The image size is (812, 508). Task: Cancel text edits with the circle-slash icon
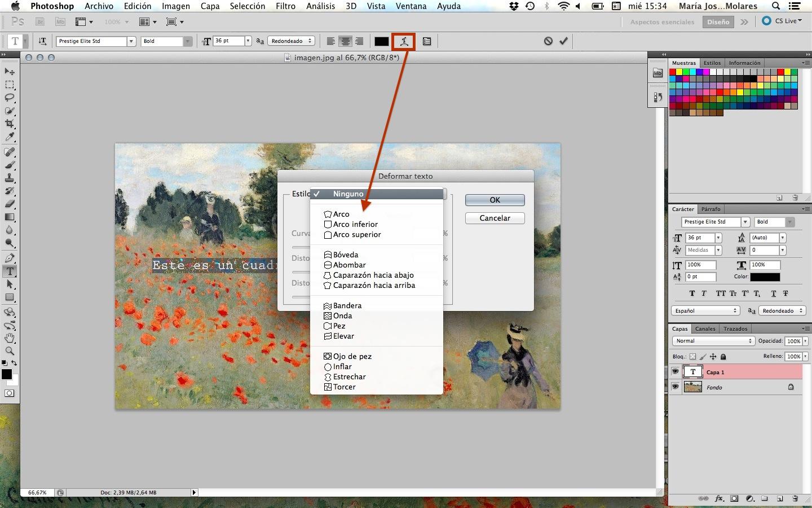pyautogui.click(x=548, y=41)
